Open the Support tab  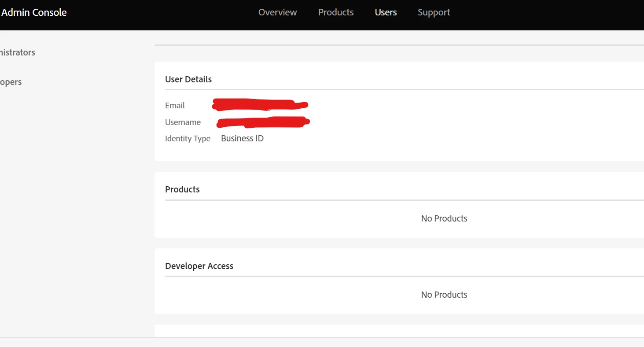click(434, 13)
